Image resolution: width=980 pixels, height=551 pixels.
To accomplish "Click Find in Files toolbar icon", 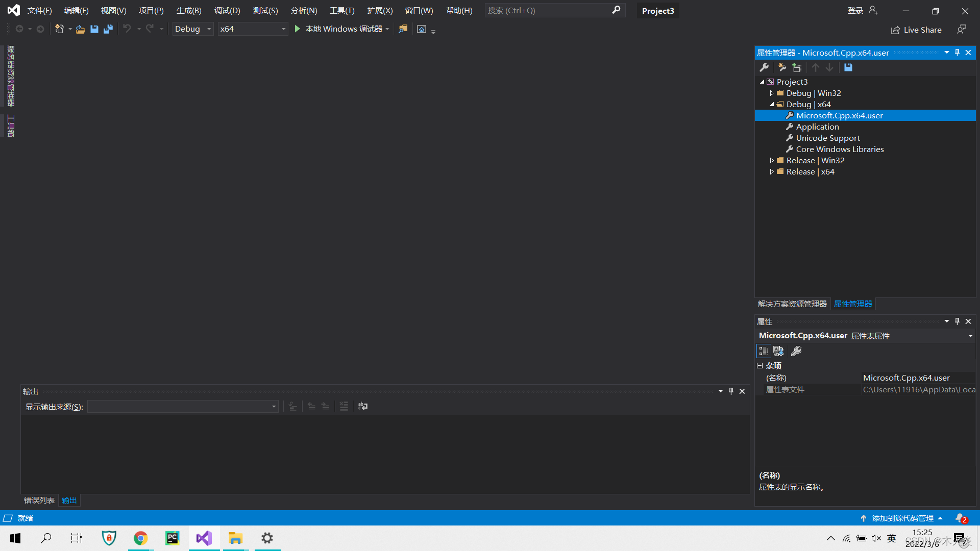I will click(403, 29).
